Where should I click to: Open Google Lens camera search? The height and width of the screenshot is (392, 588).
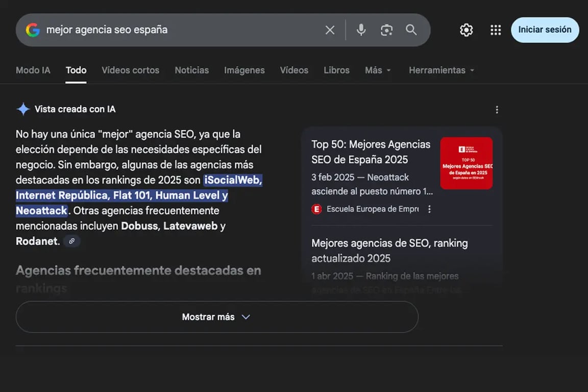[386, 30]
